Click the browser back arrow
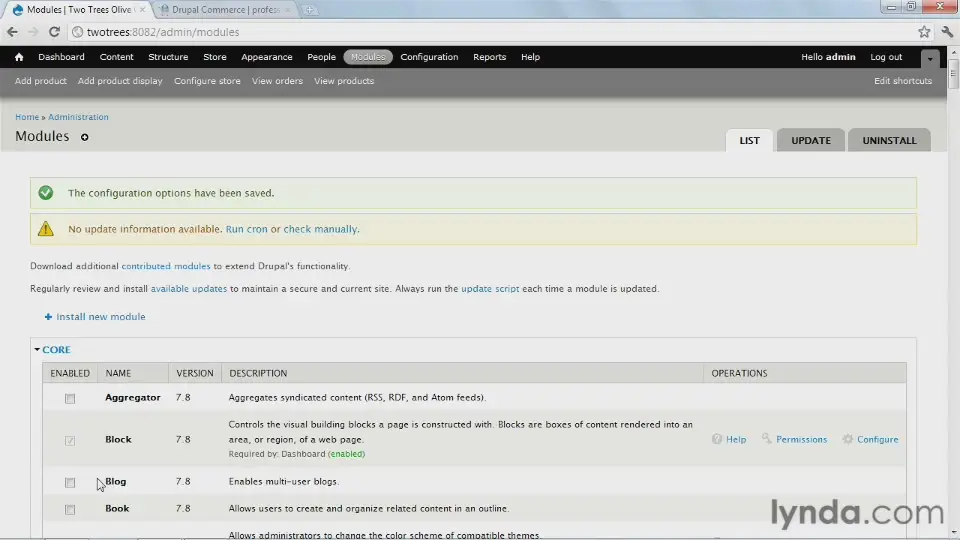The image size is (960, 540). 12,32
